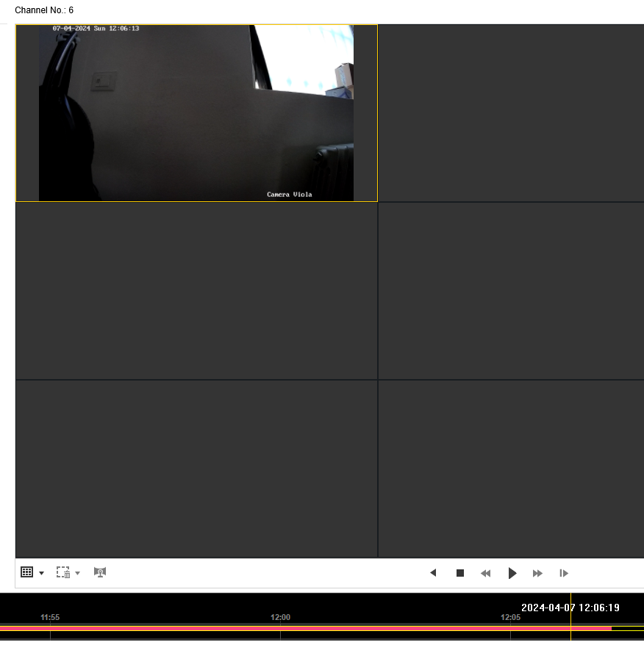Click the single frame step button
This screenshot has width=644, height=645.
(564, 573)
